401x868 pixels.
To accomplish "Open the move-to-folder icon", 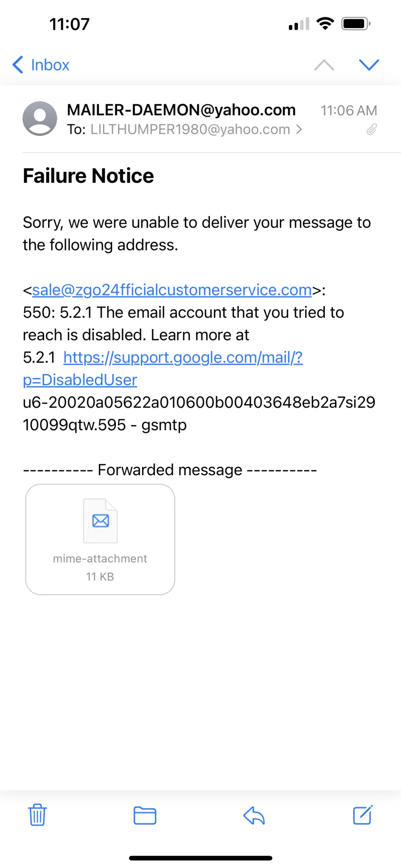I will pyautogui.click(x=145, y=815).
